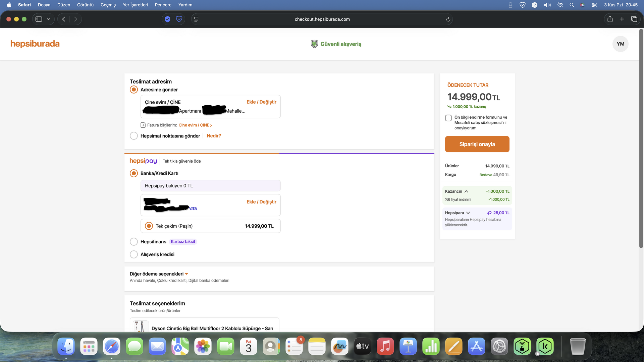Open the Music app in dock

click(385, 346)
